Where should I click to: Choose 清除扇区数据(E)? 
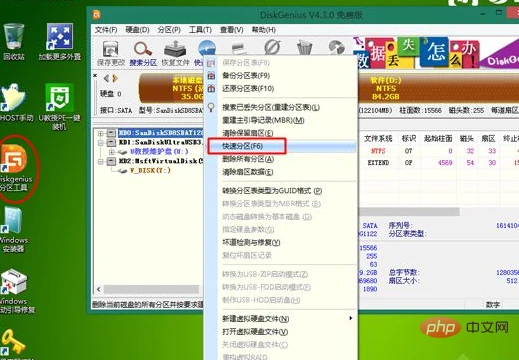point(280,172)
